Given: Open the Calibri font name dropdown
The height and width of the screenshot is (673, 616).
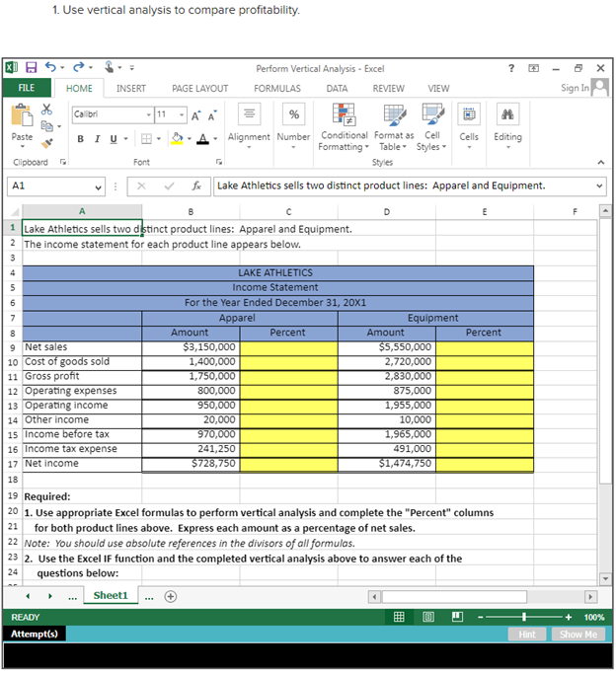Looking at the screenshot, I should coord(150,114).
